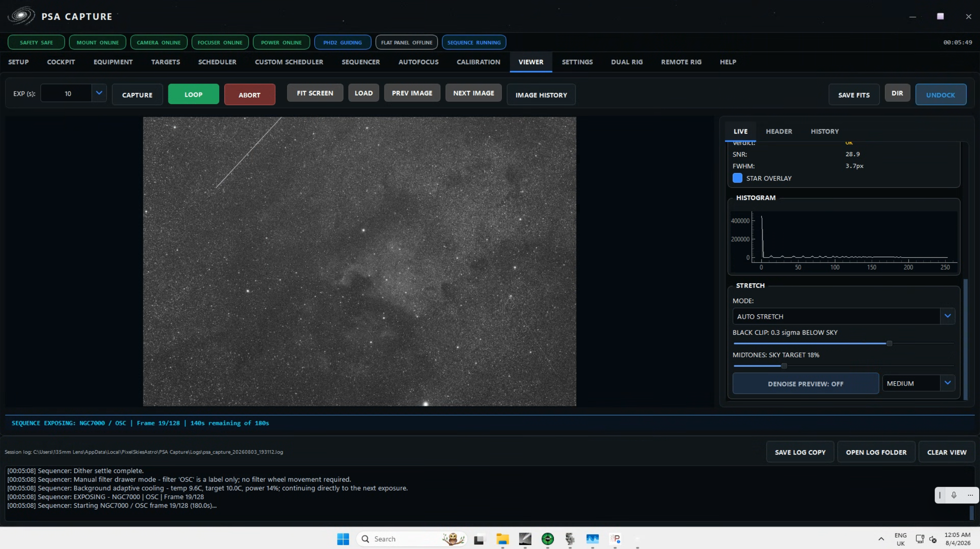
Task: Open the grey figure app on the taskbar
Action: (570, 539)
